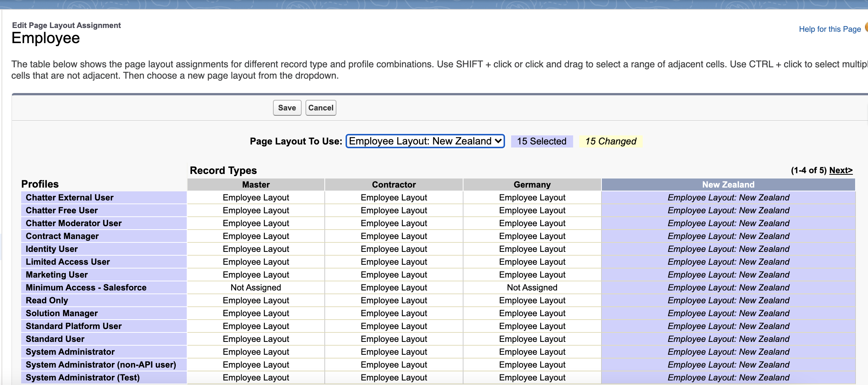Select the Read Only profile row header
Viewport: 868px width, 385px height.
[47, 300]
